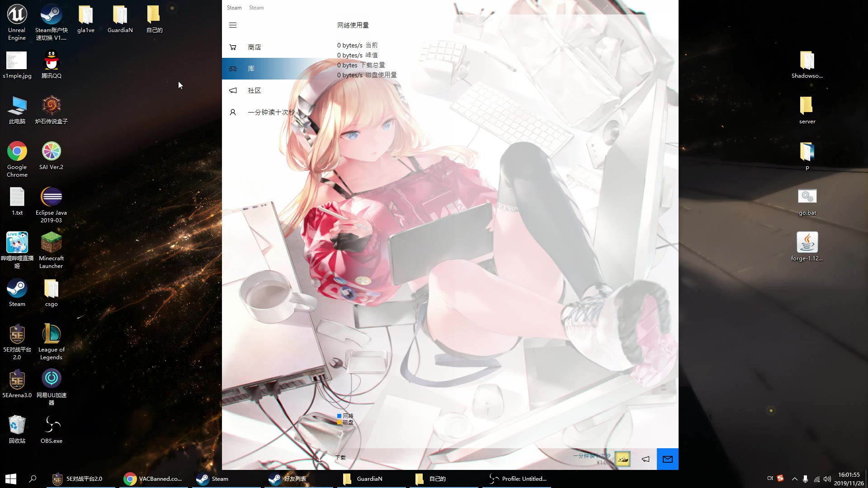Open taskbar search magnifier

pyautogui.click(x=33, y=479)
